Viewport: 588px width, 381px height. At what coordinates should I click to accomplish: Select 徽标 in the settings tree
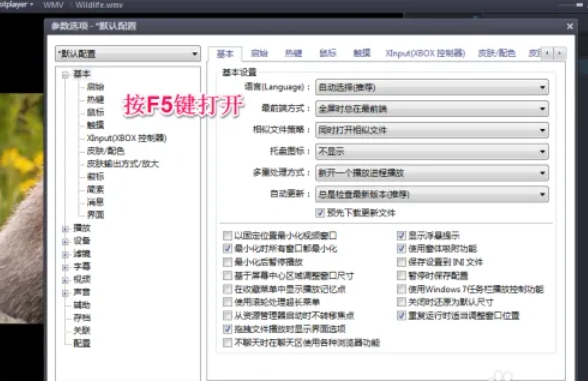pyautogui.click(x=95, y=176)
